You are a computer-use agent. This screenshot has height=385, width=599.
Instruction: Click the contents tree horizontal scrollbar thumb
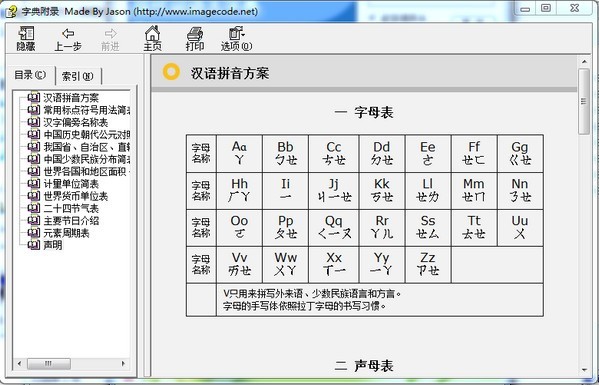[49, 363]
